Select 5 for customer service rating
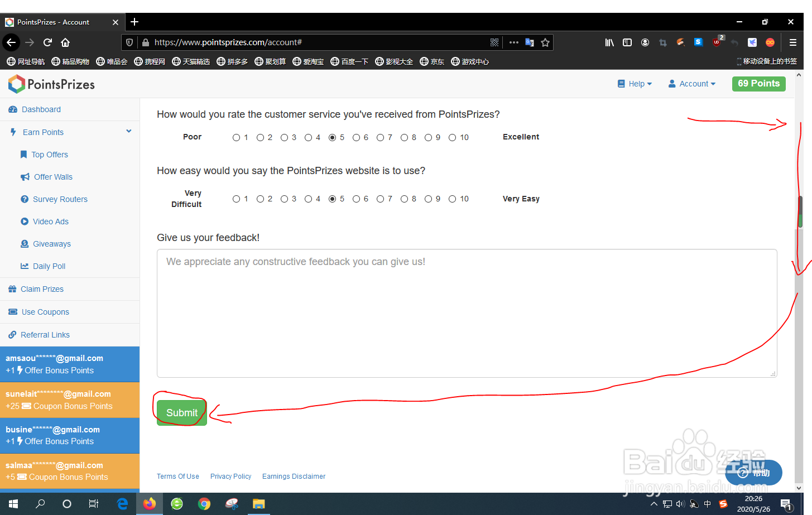Viewport: 812px width, 515px height. click(x=332, y=137)
